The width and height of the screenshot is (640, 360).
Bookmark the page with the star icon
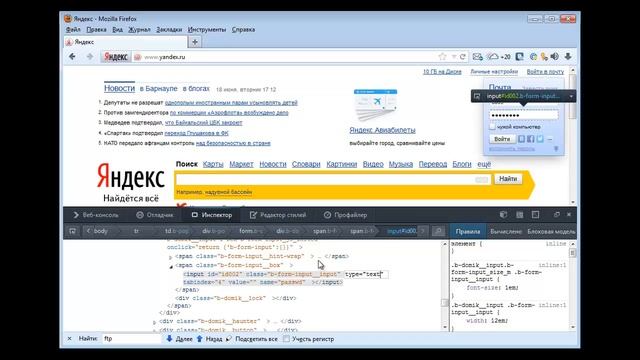[x=442, y=57]
